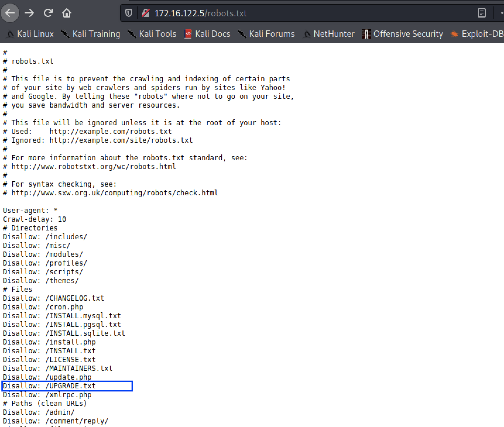
Task: Click the line 'User-agent: *'
Action: click(x=30, y=210)
